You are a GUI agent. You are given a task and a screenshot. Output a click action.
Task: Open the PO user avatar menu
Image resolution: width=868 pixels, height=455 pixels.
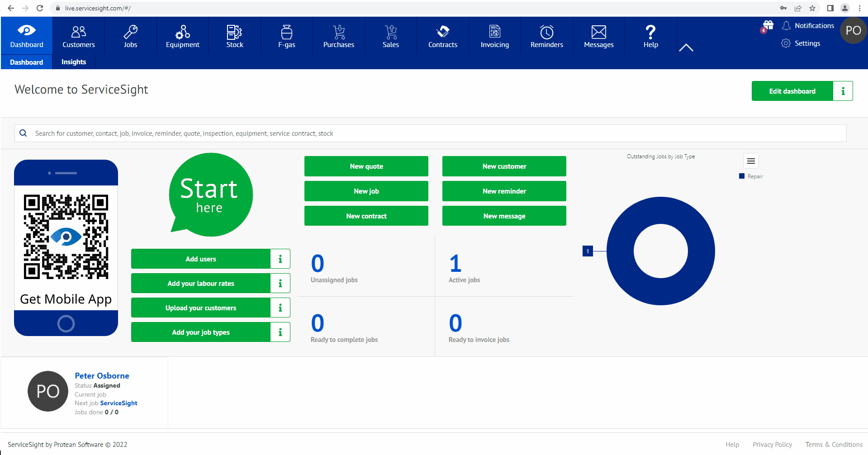853,30
